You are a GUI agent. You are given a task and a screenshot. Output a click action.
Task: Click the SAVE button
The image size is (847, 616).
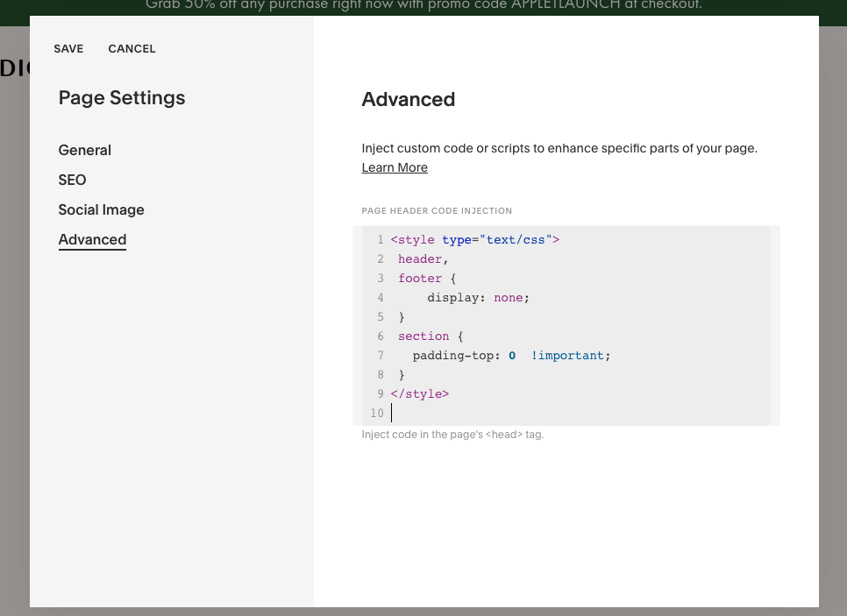point(68,48)
